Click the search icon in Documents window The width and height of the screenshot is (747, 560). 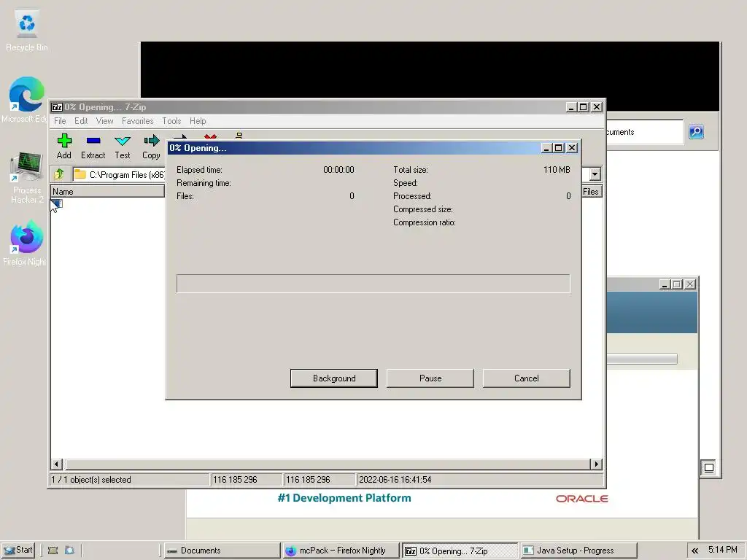pyautogui.click(x=696, y=132)
